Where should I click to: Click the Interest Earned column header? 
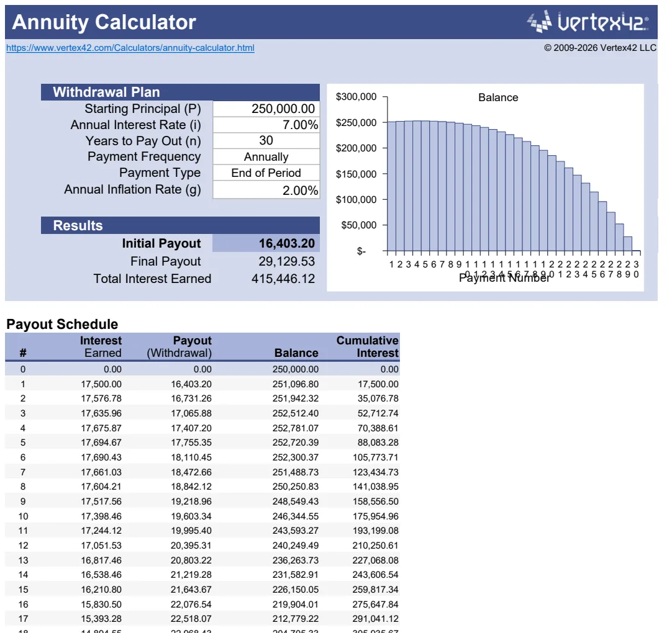point(101,346)
